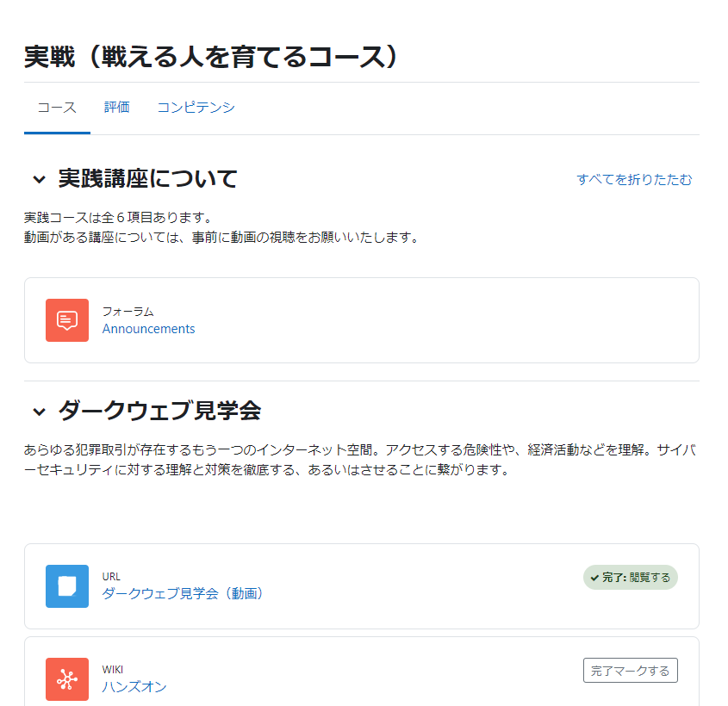Open the Announcements forum link
Image resolution: width=728 pixels, height=706 pixels.
click(148, 328)
